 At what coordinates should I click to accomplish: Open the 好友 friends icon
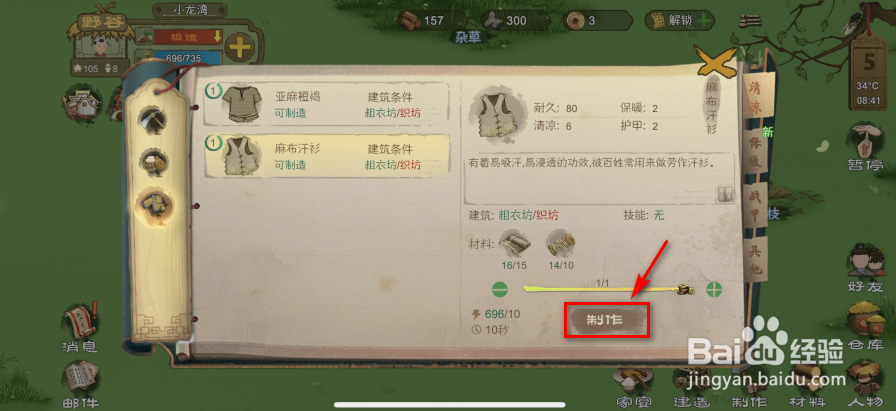point(866,269)
